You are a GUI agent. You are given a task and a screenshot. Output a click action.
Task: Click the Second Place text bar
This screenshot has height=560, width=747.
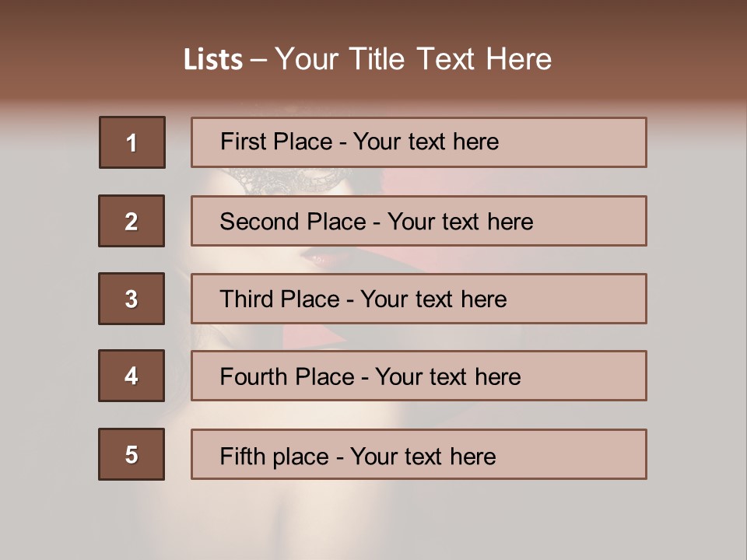point(419,220)
